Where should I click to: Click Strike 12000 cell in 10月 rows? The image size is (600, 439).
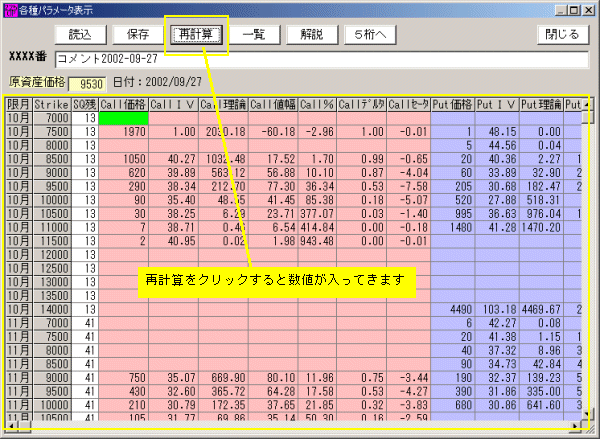(52, 255)
